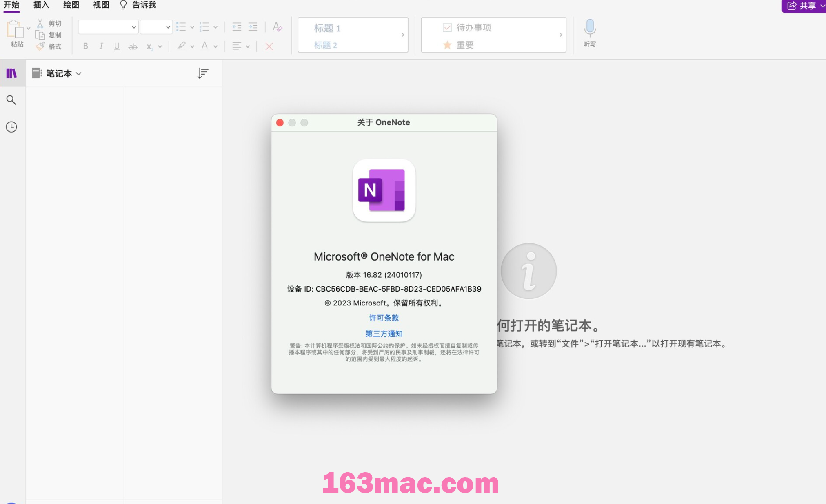Click the Cut scissors icon
Image resolution: width=826 pixels, height=504 pixels.
click(40, 23)
